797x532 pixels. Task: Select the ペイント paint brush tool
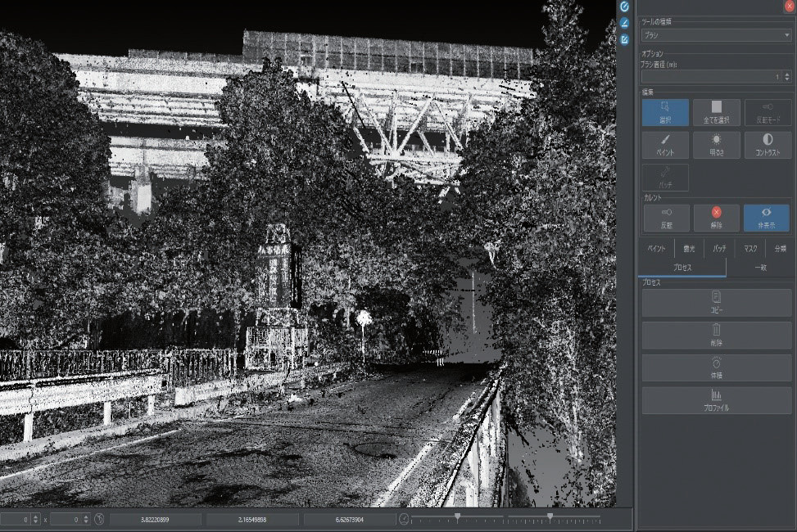tap(665, 146)
